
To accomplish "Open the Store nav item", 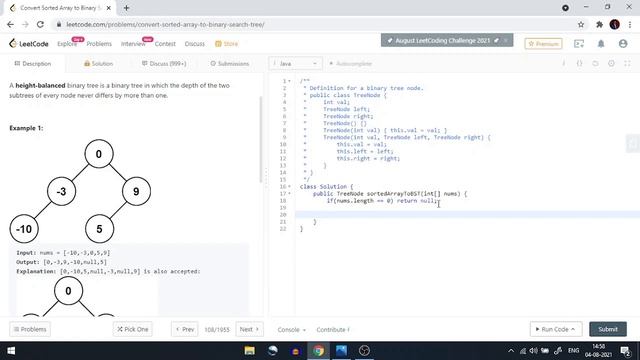I will pyautogui.click(x=227, y=44).
